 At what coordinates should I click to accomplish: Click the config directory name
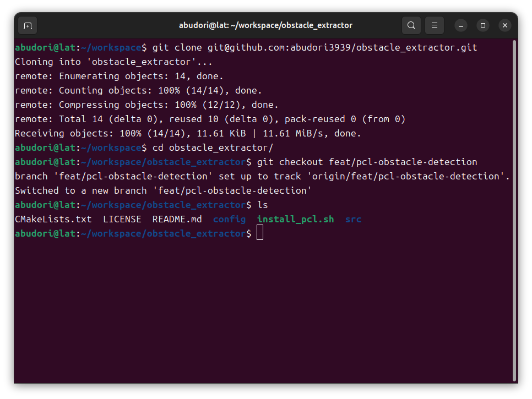[x=229, y=220]
